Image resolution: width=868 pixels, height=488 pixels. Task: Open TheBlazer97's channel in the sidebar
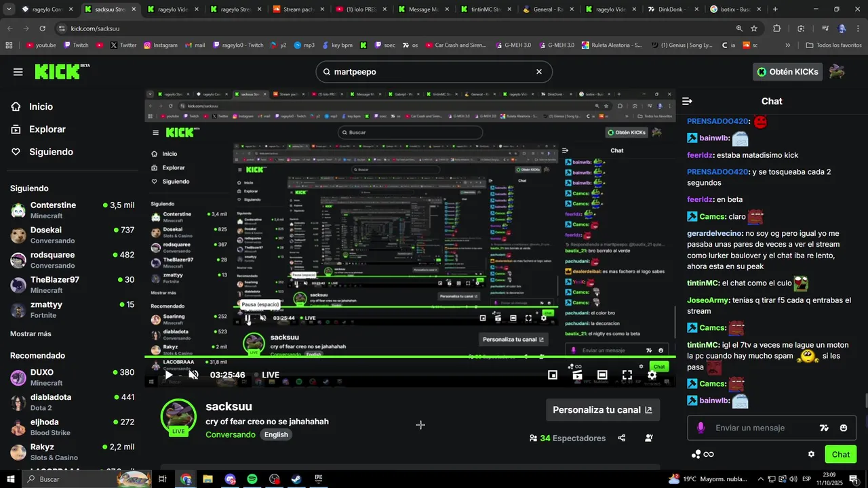coord(72,285)
